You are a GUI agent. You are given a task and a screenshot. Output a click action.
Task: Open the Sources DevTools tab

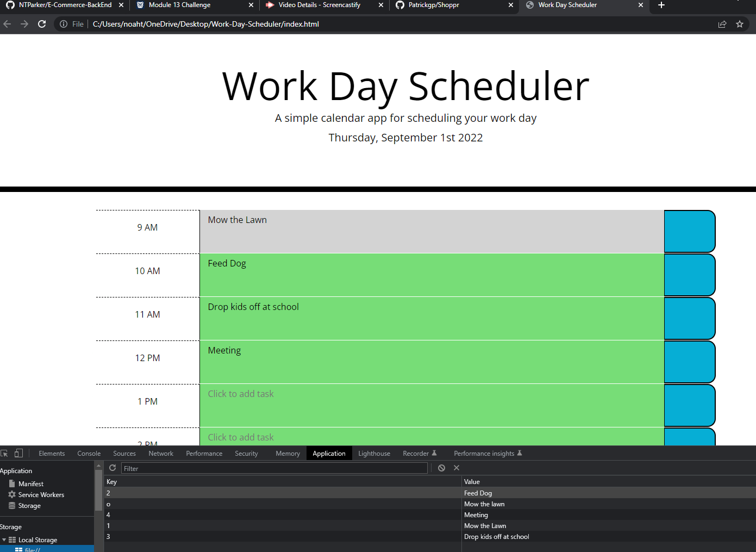coord(124,453)
